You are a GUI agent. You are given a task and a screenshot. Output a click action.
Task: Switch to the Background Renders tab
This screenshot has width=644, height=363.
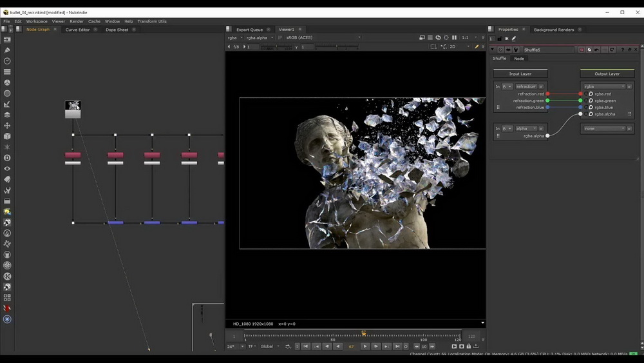coord(554,30)
